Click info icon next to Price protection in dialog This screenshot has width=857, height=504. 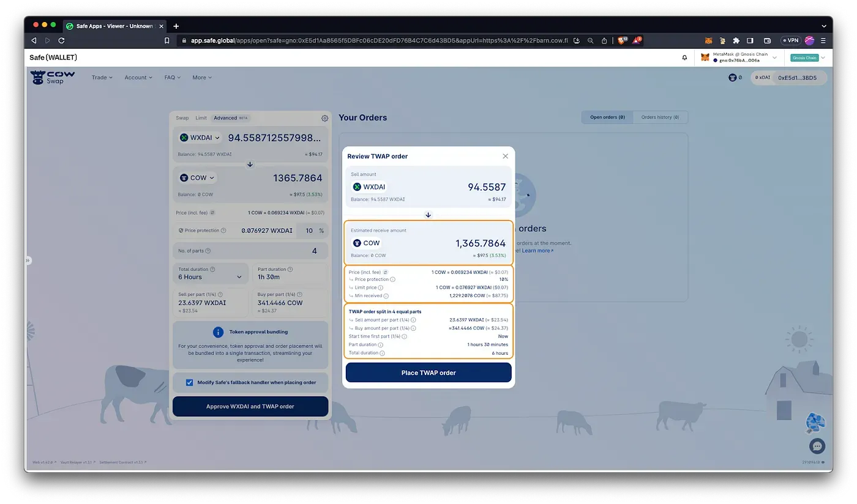click(393, 280)
